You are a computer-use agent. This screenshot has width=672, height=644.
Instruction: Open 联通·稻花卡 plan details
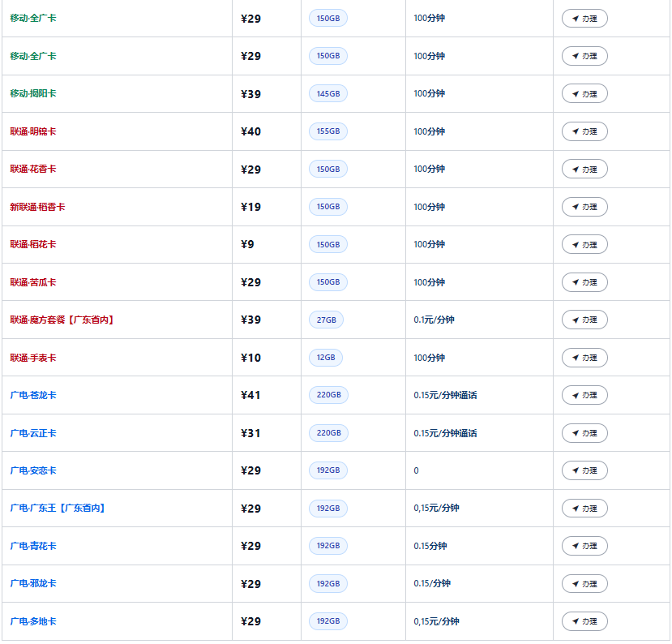[x=33, y=244]
